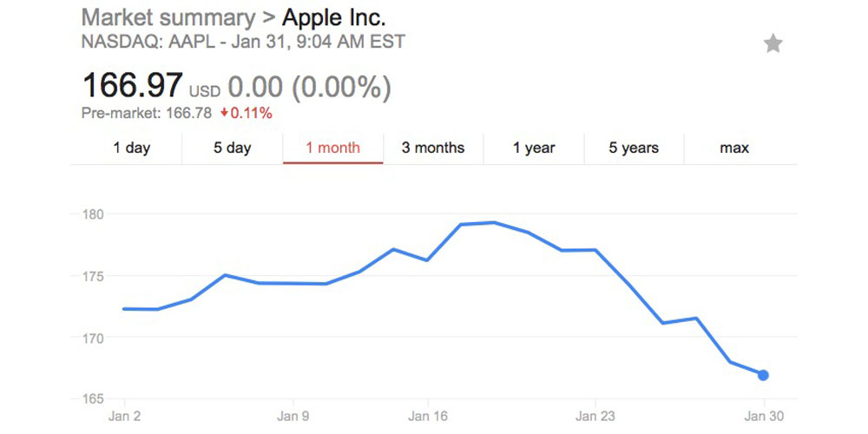This screenshot has width=868, height=434.
Task: Select the 5 day range tab
Action: tap(232, 148)
